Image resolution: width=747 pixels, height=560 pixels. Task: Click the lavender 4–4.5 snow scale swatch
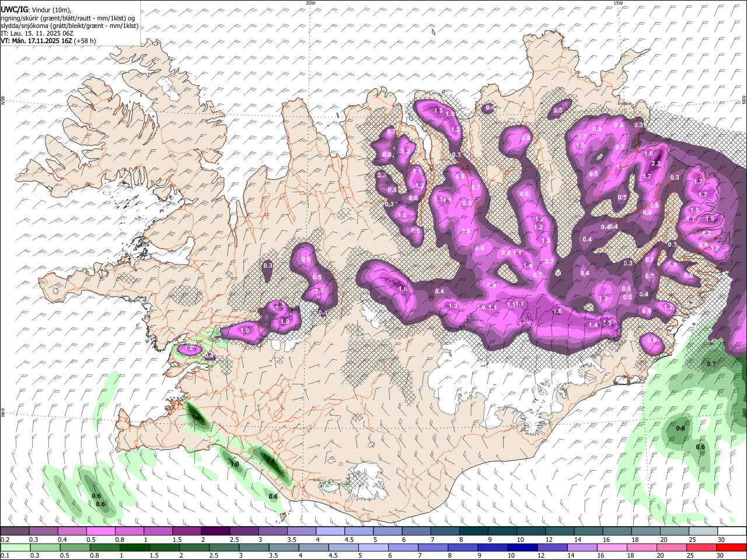(330, 531)
